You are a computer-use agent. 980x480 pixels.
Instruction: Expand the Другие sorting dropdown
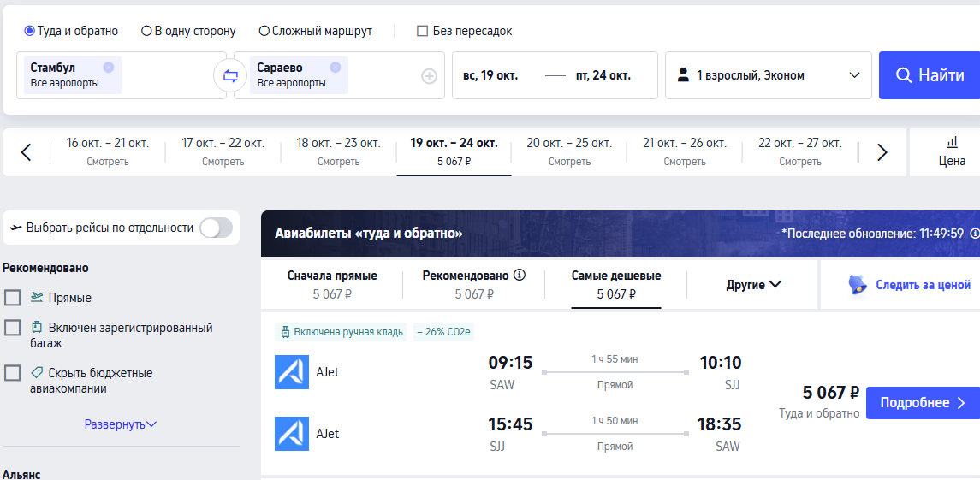[x=754, y=285]
